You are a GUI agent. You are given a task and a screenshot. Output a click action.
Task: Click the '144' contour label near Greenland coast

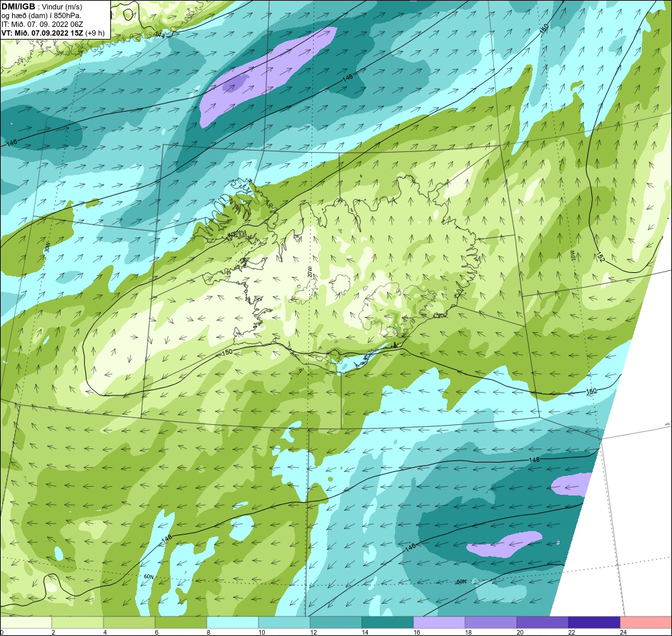(159, 34)
